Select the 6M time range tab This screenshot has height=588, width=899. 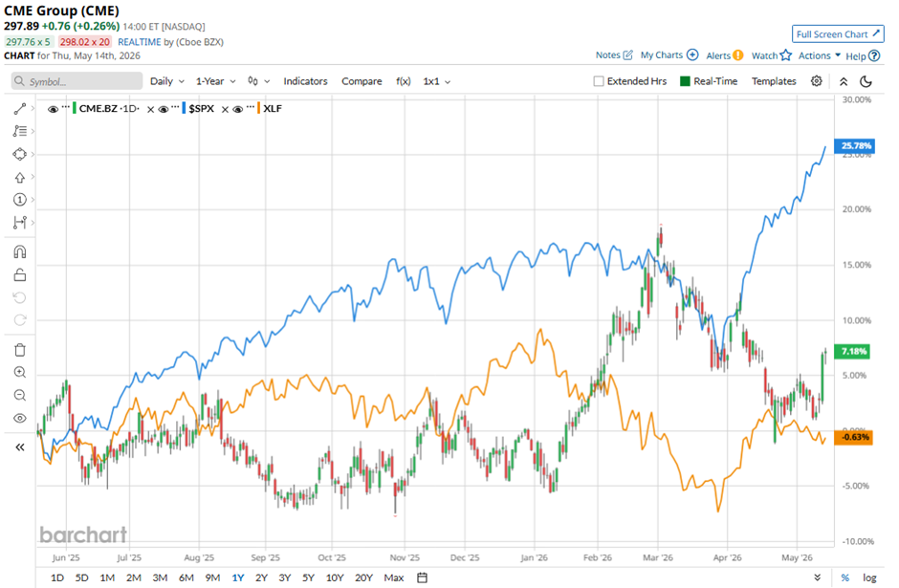pos(186,577)
